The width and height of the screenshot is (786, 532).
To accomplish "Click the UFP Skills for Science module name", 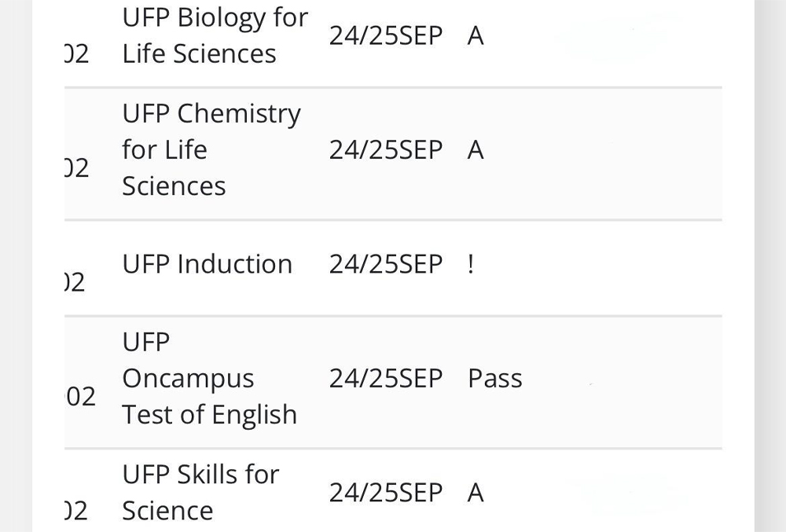I will pyautogui.click(x=200, y=493).
